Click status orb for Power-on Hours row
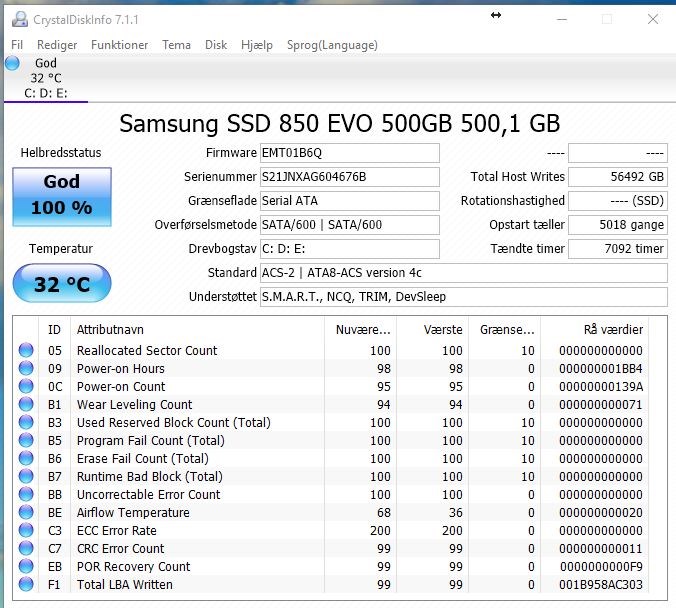676x608 pixels. pyautogui.click(x=26, y=368)
